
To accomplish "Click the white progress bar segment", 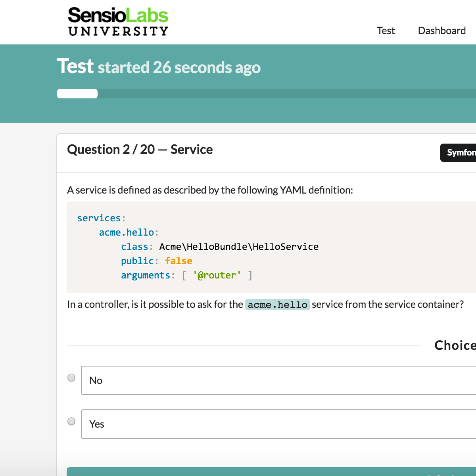I will [x=77, y=93].
